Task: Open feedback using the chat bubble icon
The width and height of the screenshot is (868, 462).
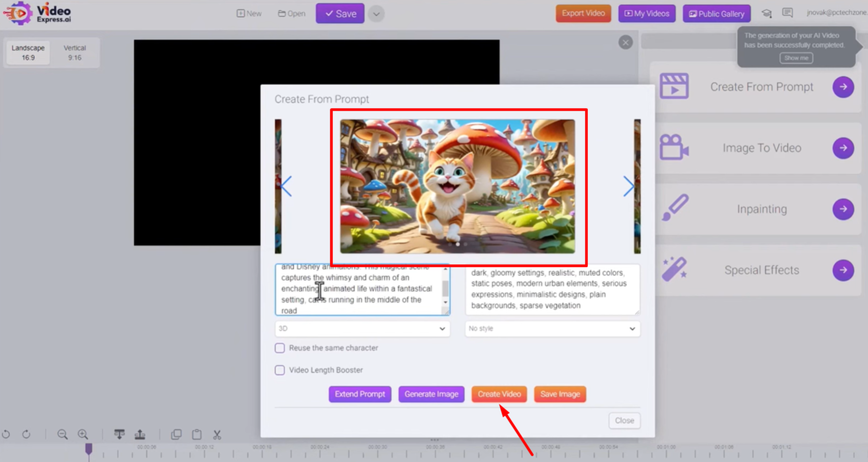Action: pyautogui.click(x=788, y=13)
